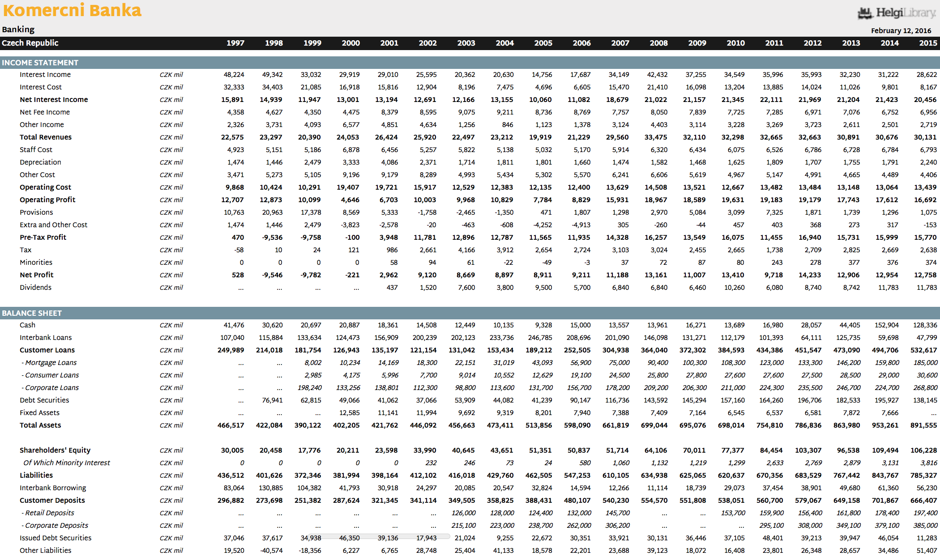Select the Fixed Assets row label
Screen dimensions: 940x560
(x=39, y=413)
